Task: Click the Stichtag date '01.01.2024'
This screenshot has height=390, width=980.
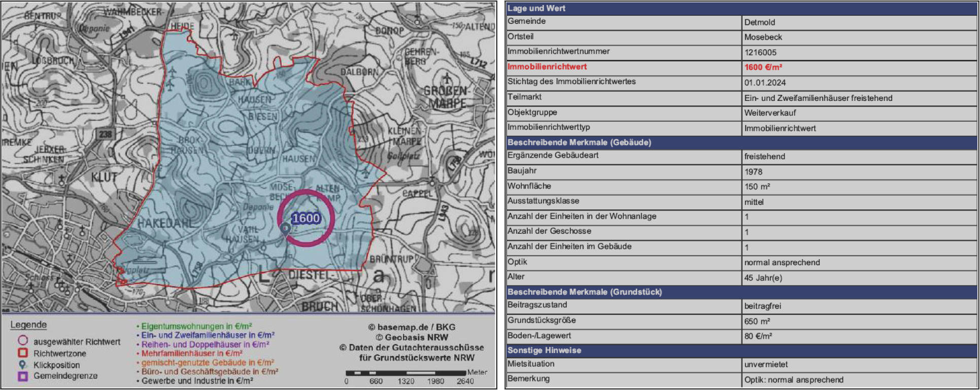Action: click(766, 83)
